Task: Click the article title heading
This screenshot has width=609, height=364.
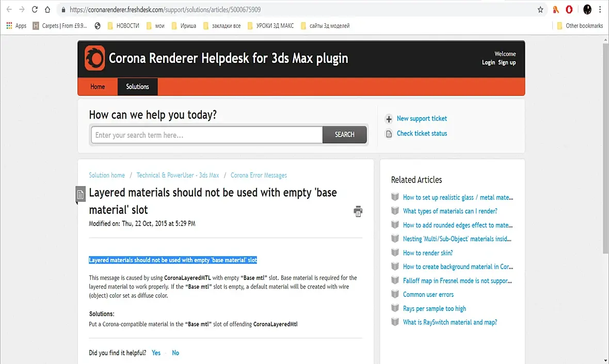Action: pyautogui.click(x=213, y=201)
